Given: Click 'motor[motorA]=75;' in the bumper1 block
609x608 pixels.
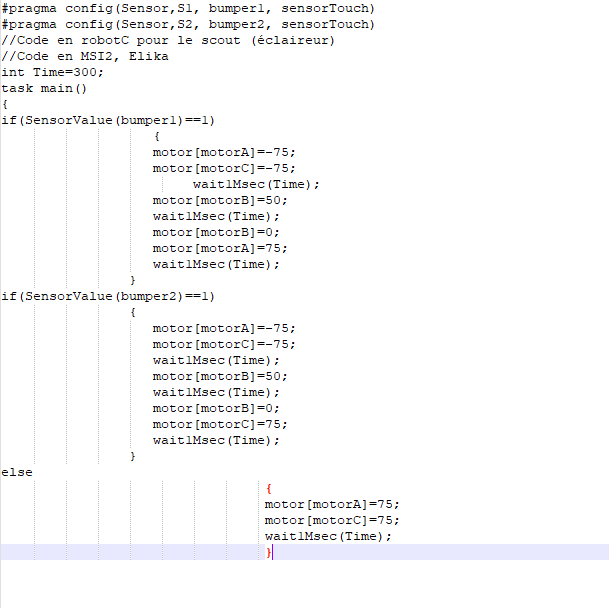Looking at the screenshot, I should coord(220,248).
